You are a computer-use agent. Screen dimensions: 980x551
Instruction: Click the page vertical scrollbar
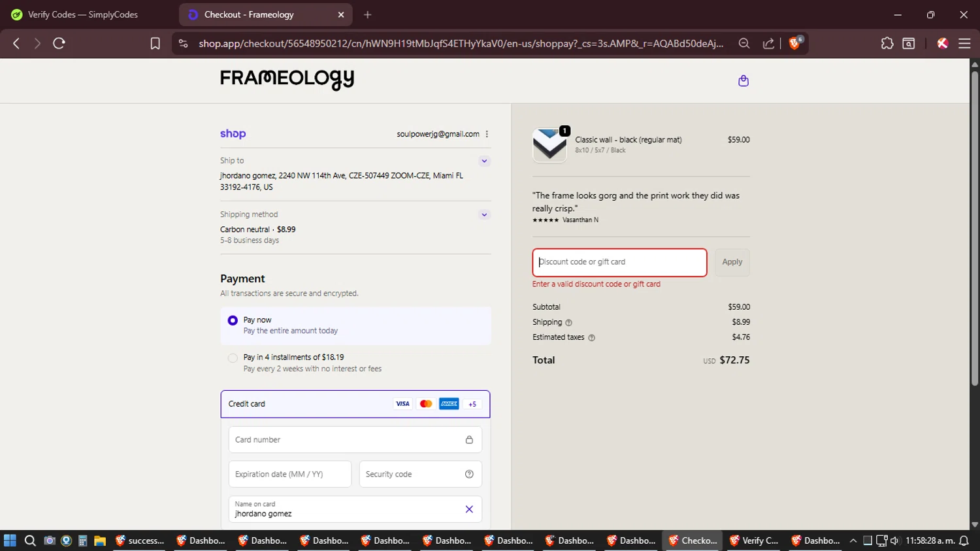click(x=974, y=229)
